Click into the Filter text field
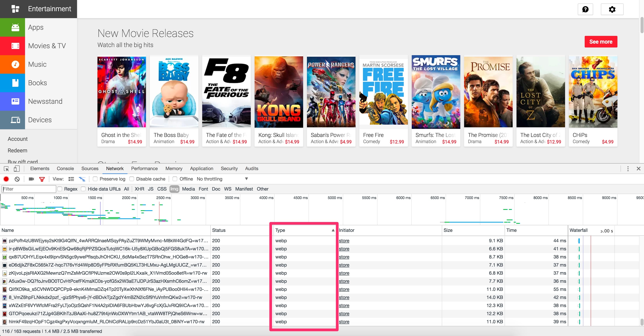This screenshot has height=336, width=644. 29,189
